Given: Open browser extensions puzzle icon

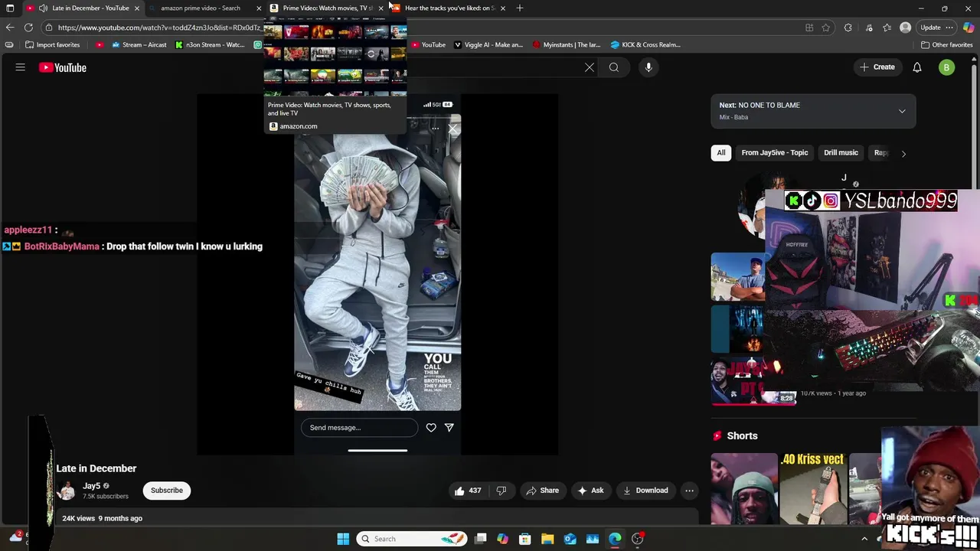Looking at the screenshot, I should tap(848, 28).
